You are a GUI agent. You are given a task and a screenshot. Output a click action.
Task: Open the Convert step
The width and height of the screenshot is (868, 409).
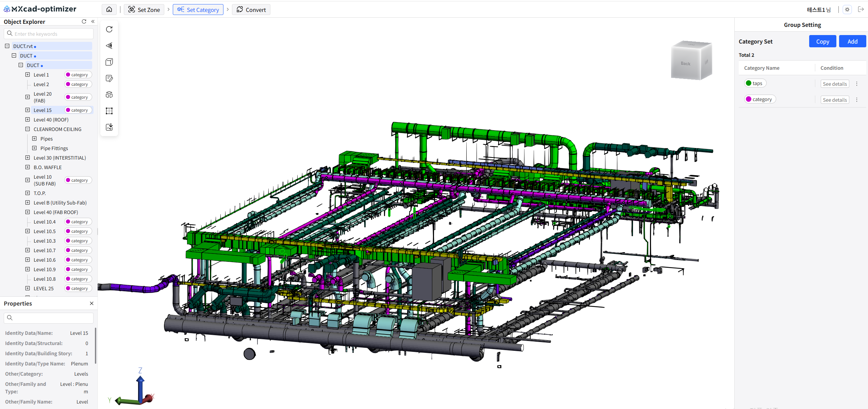click(x=251, y=10)
